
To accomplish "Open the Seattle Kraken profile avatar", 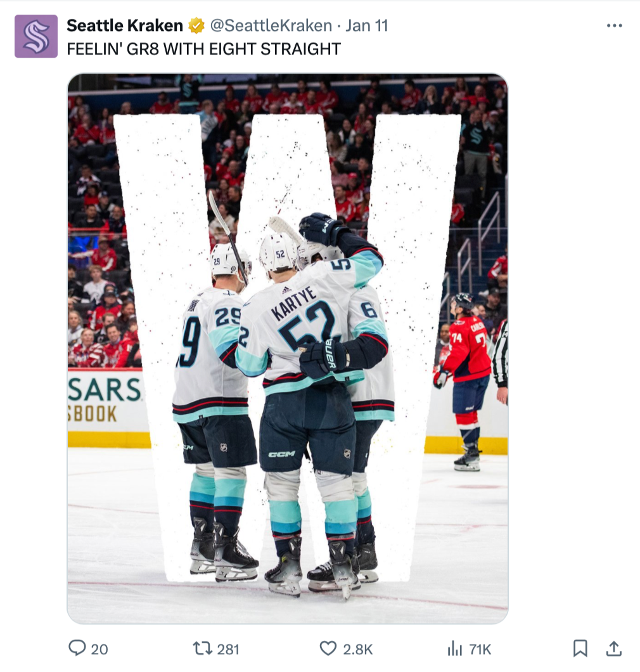I will [36, 36].
